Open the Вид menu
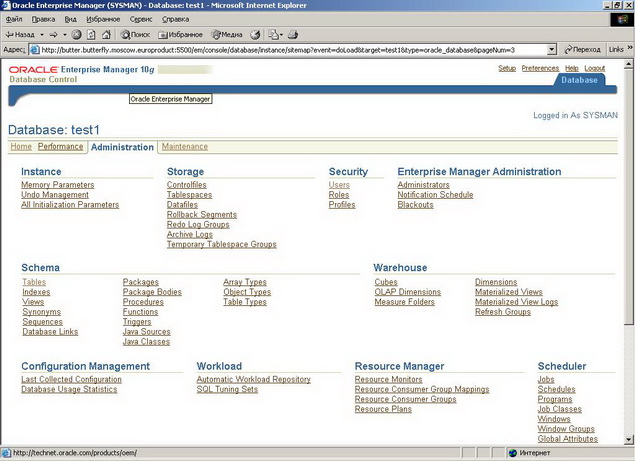Screen dimensions: 635x461 pos(70,19)
